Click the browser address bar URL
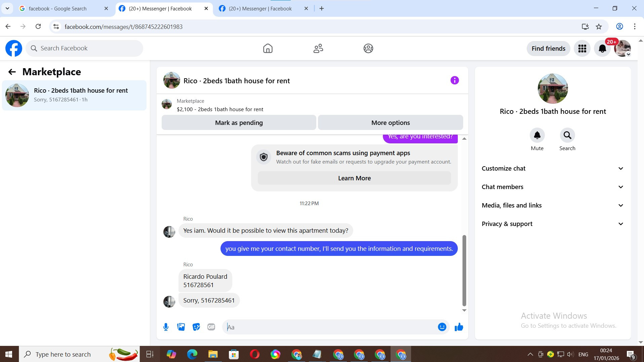644x362 pixels. (x=123, y=27)
